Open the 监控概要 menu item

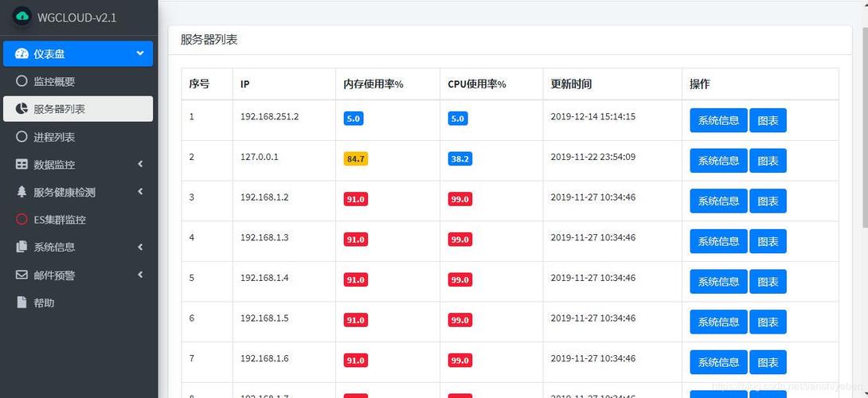pos(78,81)
